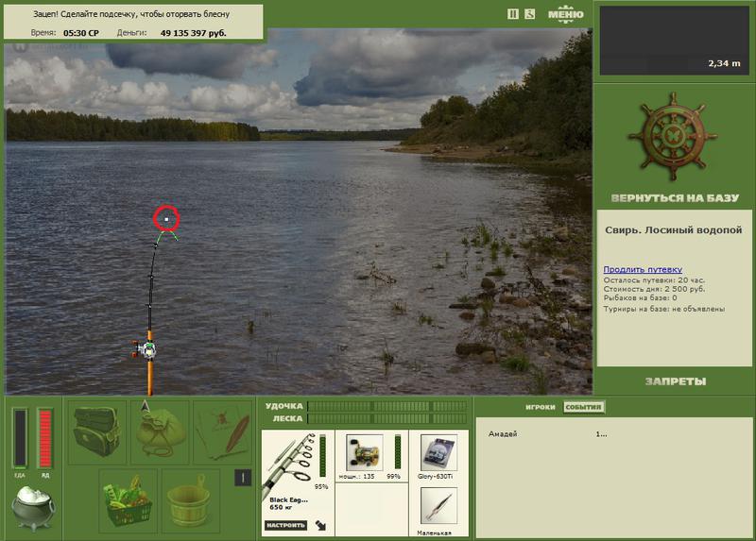Open the ЗАПРЕТЫ restrictions panel
Screen dimensions: 756x541
675,381
